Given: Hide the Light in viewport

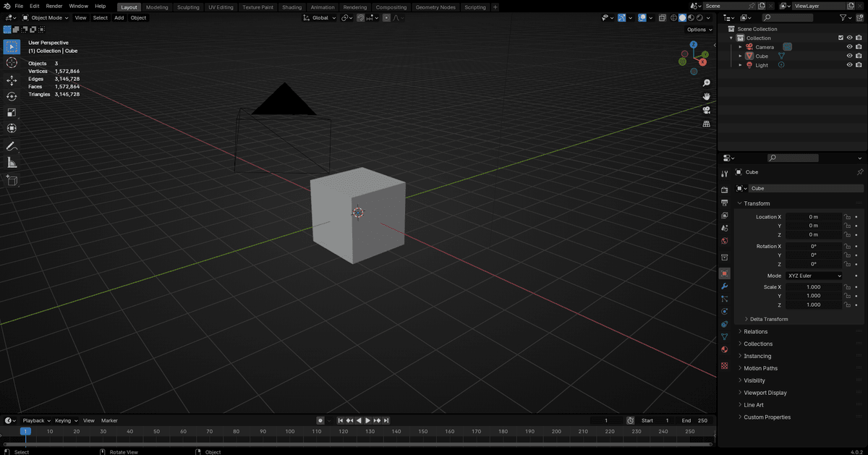Looking at the screenshot, I should pyautogui.click(x=849, y=65).
